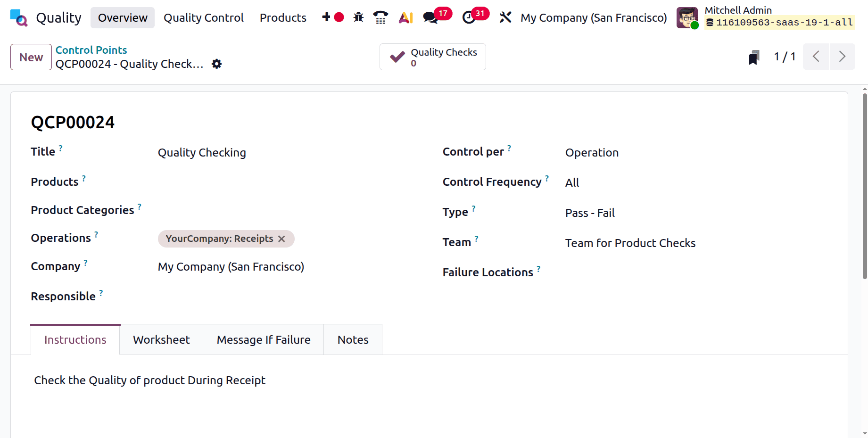Show help tooltip for Failure Locations
The height and width of the screenshot is (438, 868).
click(539, 269)
